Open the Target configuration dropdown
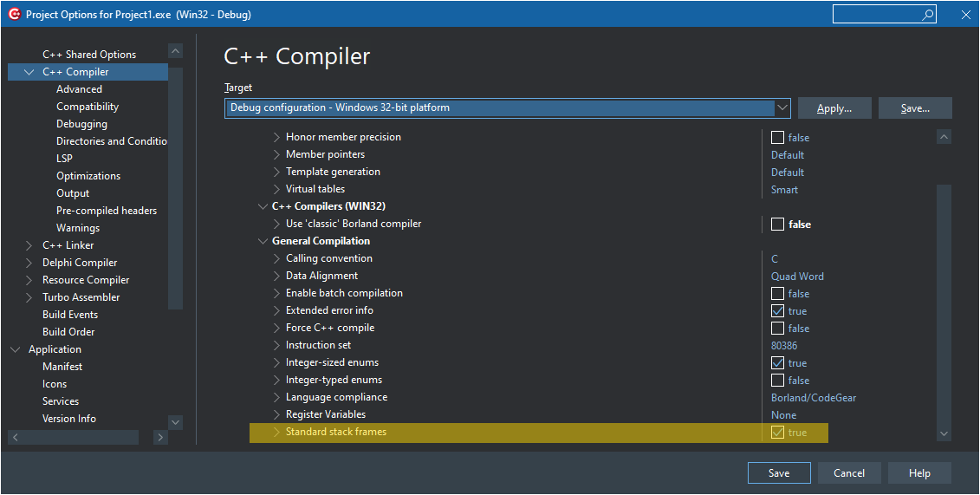The height and width of the screenshot is (495, 980). pyautogui.click(x=782, y=107)
